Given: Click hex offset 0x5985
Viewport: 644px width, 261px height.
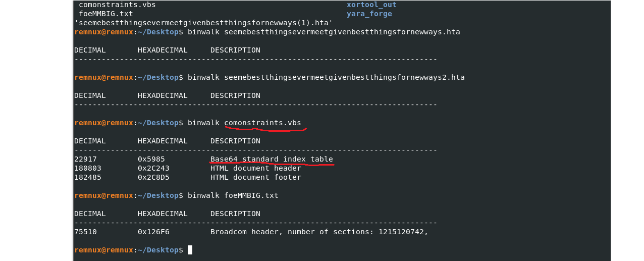Looking at the screenshot, I should 151,159.
